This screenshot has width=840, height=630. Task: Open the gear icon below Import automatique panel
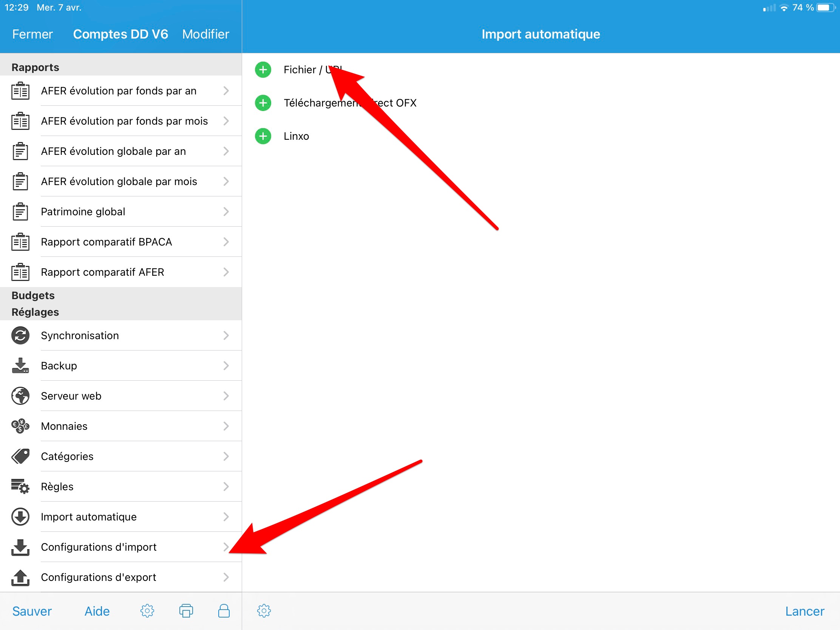pyautogui.click(x=264, y=611)
